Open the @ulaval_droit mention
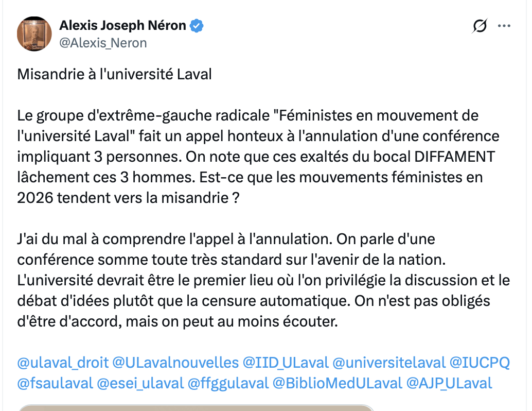Viewport: 532px width, 411px height. point(63,363)
